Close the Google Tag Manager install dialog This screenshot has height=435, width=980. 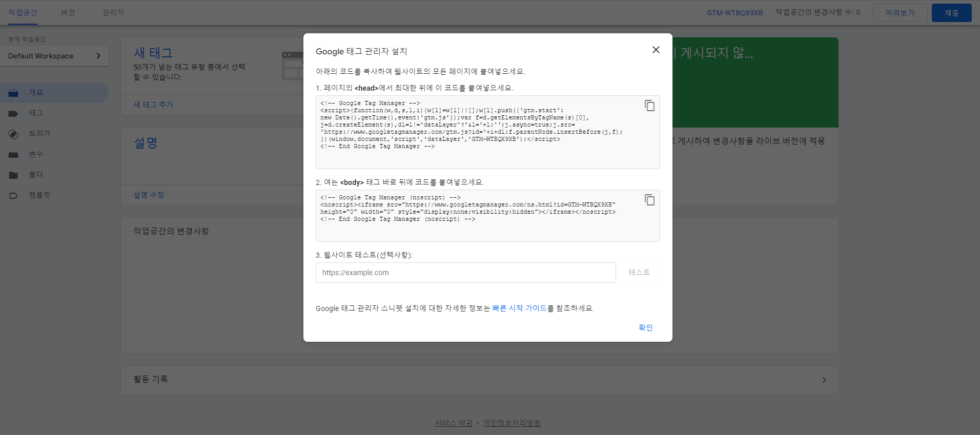[x=656, y=50]
